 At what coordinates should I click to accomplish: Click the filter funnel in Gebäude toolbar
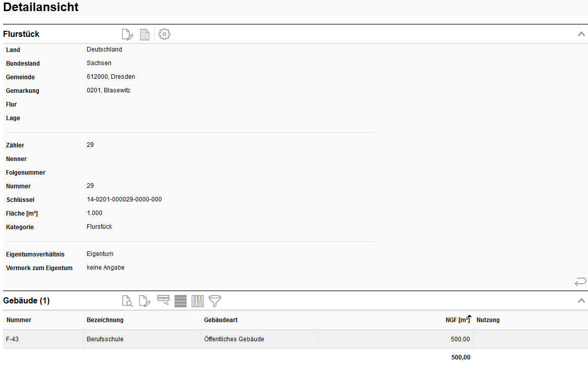coord(215,301)
